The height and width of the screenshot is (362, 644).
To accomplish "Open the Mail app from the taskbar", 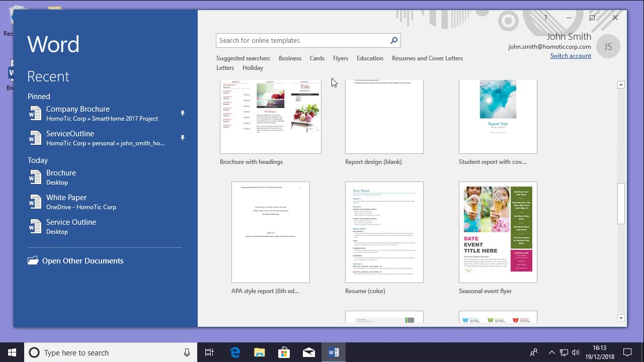I will [x=309, y=352].
